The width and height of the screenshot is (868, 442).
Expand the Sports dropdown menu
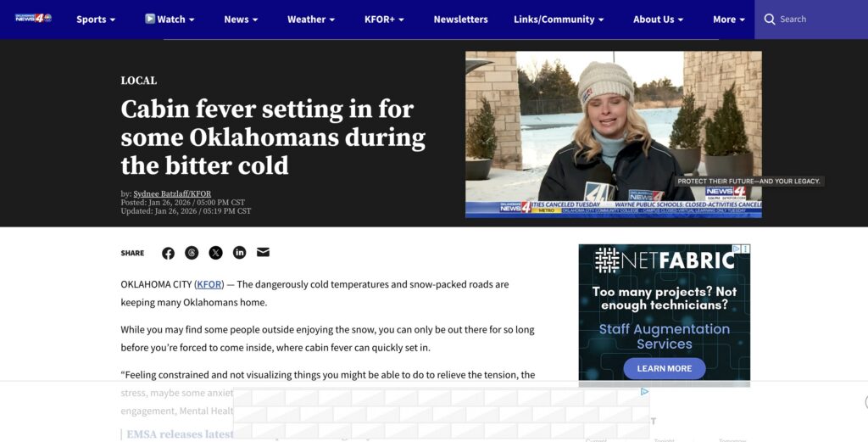pos(96,20)
